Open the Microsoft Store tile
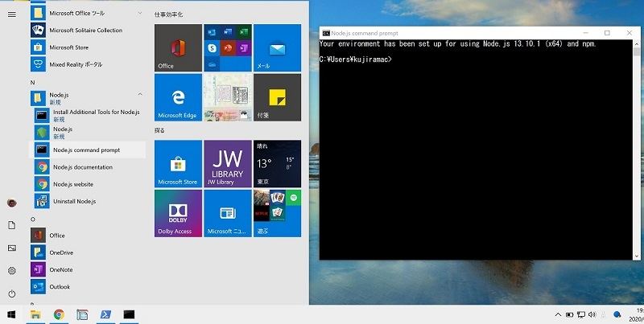The width and height of the screenshot is (644, 324). tap(178, 164)
